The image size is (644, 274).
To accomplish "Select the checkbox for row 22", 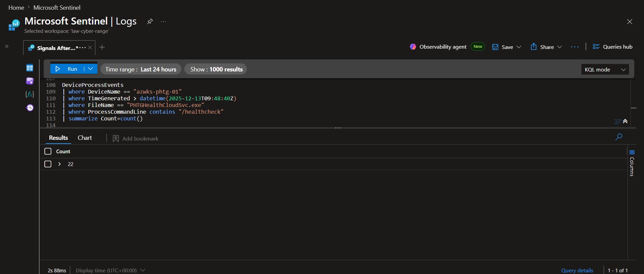I will click(x=48, y=164).
